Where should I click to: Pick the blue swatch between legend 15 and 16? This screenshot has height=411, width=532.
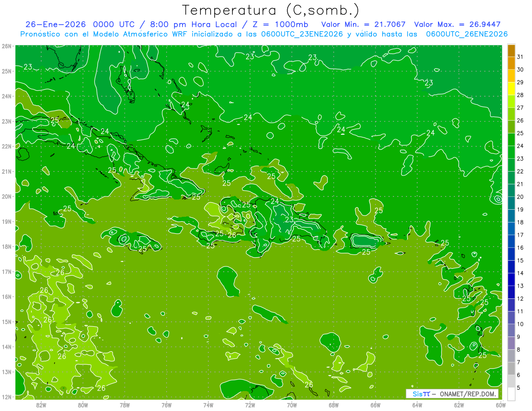(511, 254)
